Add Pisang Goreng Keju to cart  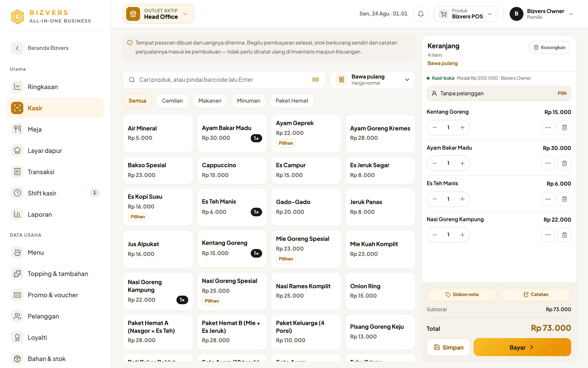pyautogui.click(x=380, y=332)
